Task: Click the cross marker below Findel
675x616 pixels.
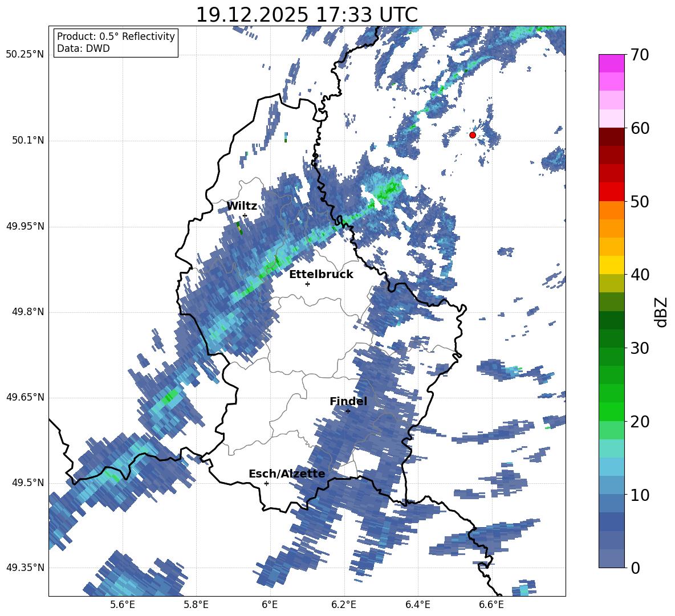Action: point(348,411)
